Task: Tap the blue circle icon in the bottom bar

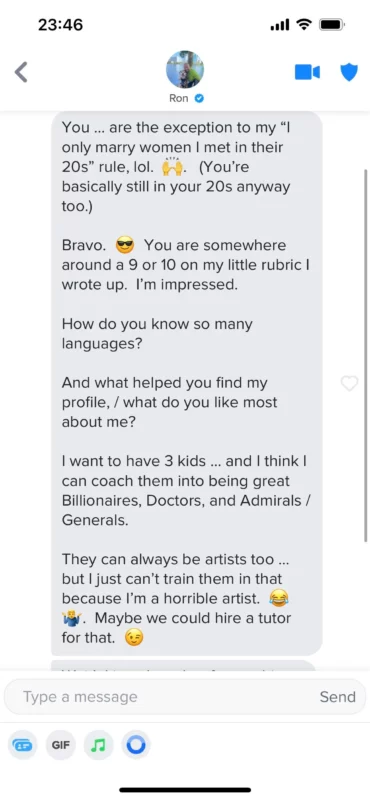Action: 136,745
